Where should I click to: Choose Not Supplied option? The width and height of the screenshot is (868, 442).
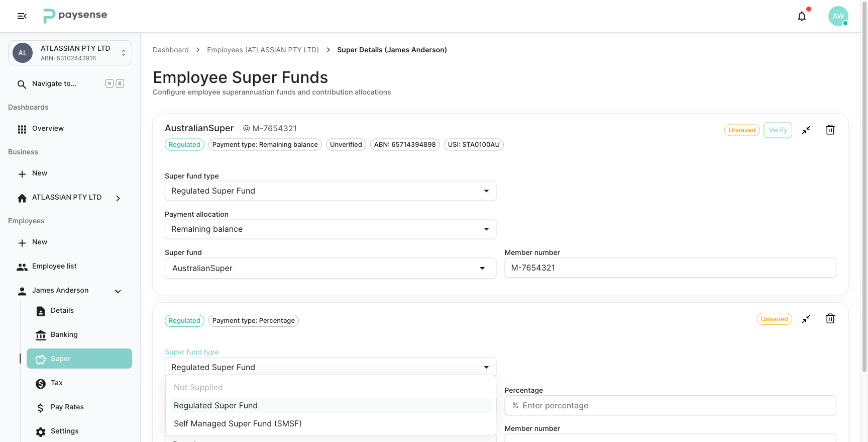[331, 387]
